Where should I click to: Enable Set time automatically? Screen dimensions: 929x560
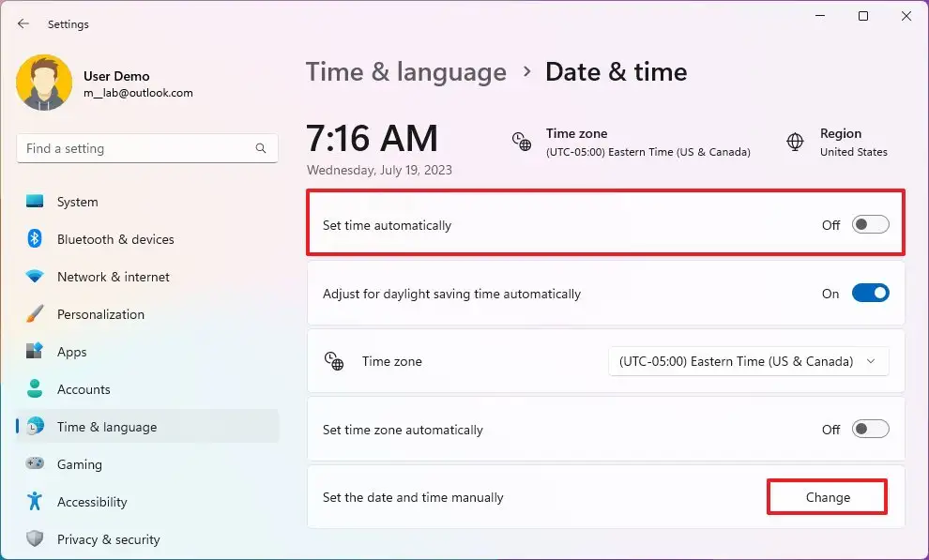tap(869, 224)
